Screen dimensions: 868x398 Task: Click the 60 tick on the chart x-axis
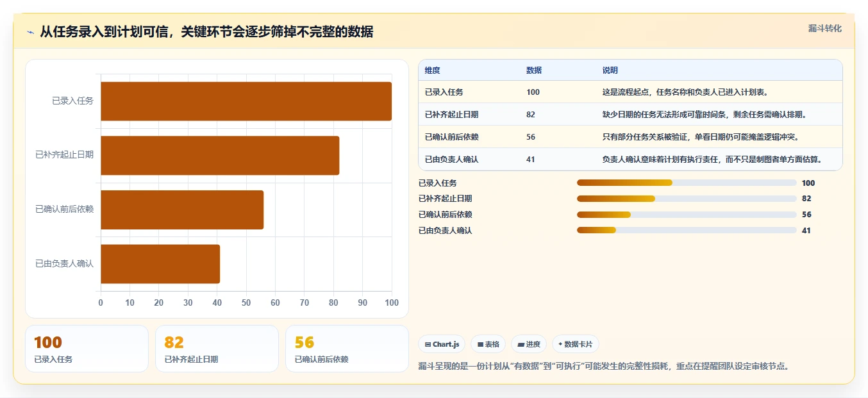tap(275, 303)
